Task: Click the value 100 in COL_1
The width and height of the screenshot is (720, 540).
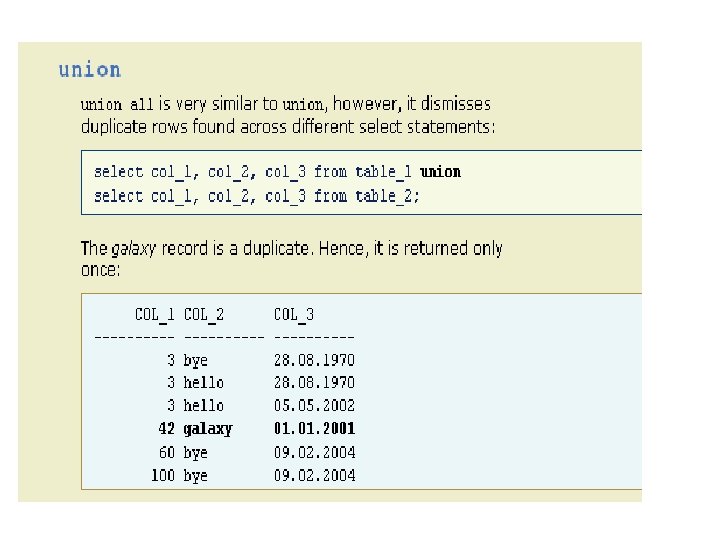Action: click(163, 476)
